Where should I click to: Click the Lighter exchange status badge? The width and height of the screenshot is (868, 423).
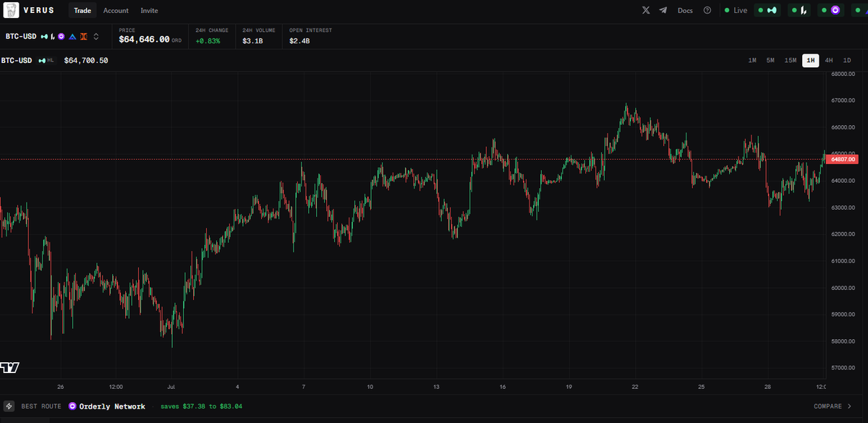[799, 11]
